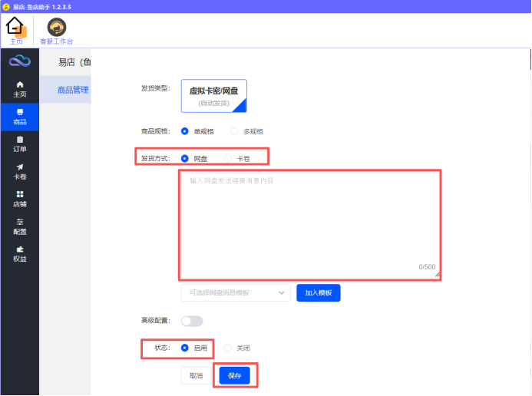The height and width of the screenshot is (396, 532).
Task: Click the 易店 shop title text
Action: 74,62
